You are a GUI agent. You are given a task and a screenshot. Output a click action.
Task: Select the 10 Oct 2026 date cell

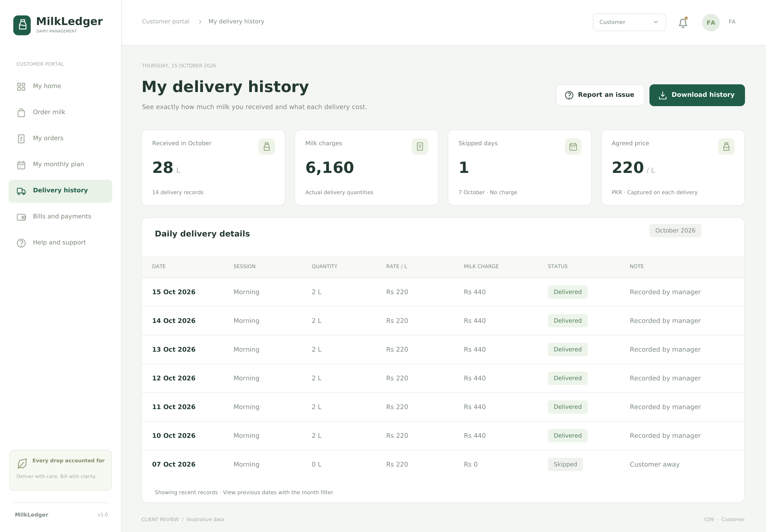174,436
